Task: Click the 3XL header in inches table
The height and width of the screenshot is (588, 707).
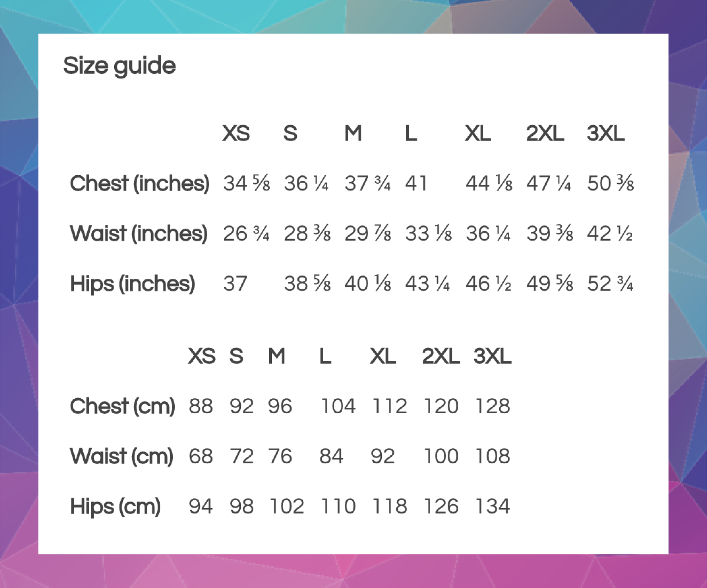Action: (606, 133)
